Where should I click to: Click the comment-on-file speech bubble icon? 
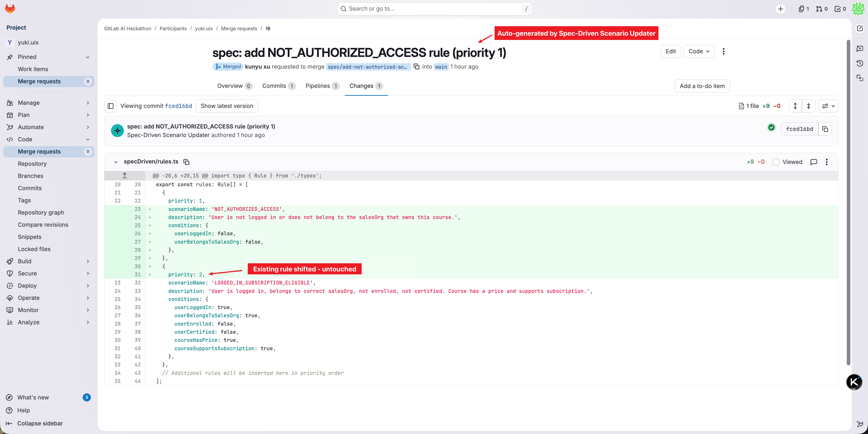(814, 162)
